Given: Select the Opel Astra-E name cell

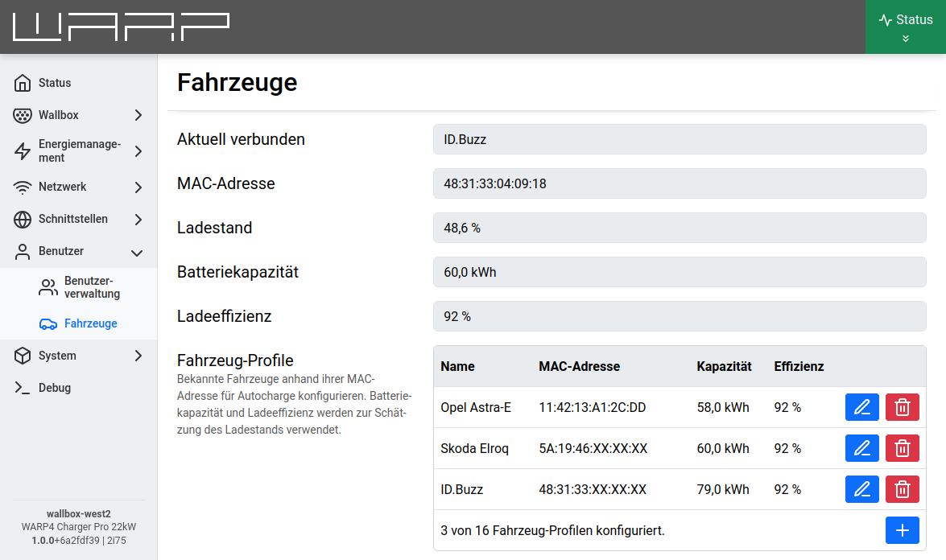Looking at the screenshot, I should click(x=475, y=407).
